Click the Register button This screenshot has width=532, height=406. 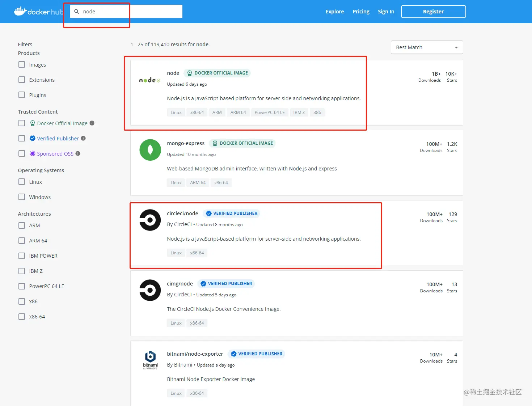(433, 12)
